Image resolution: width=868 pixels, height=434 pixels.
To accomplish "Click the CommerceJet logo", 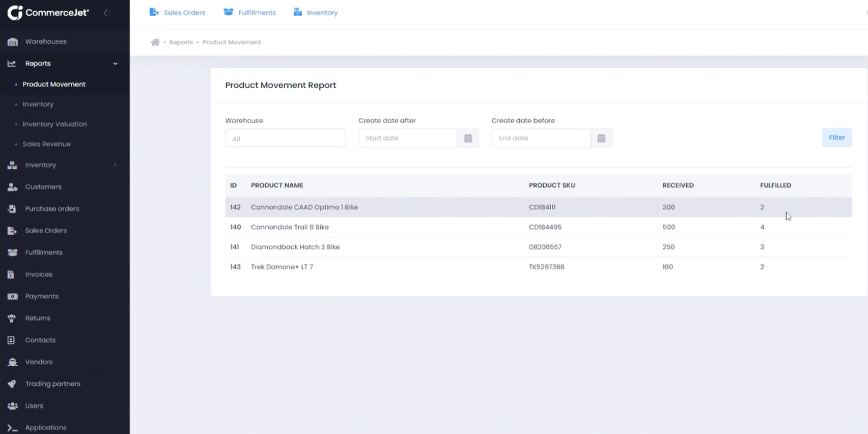I will [48, 13].
